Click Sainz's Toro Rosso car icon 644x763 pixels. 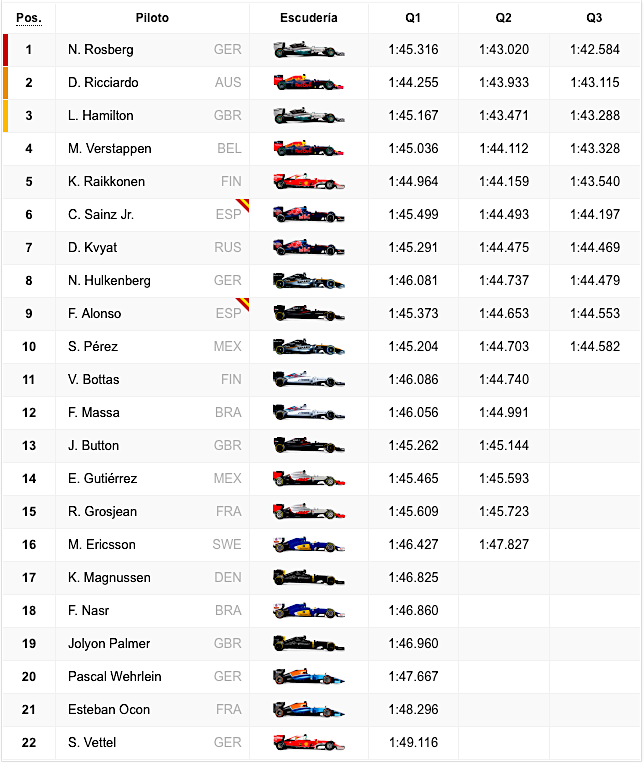point(309,215)
